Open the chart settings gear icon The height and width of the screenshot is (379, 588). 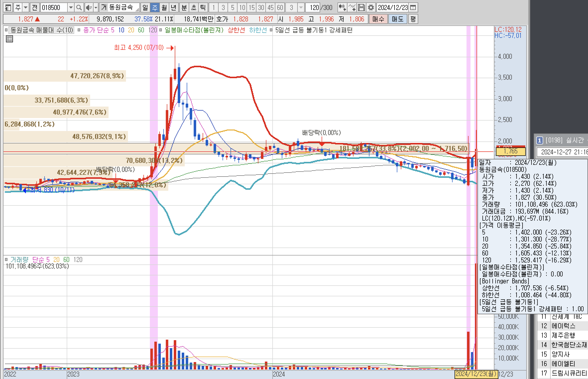click(371, 8)
